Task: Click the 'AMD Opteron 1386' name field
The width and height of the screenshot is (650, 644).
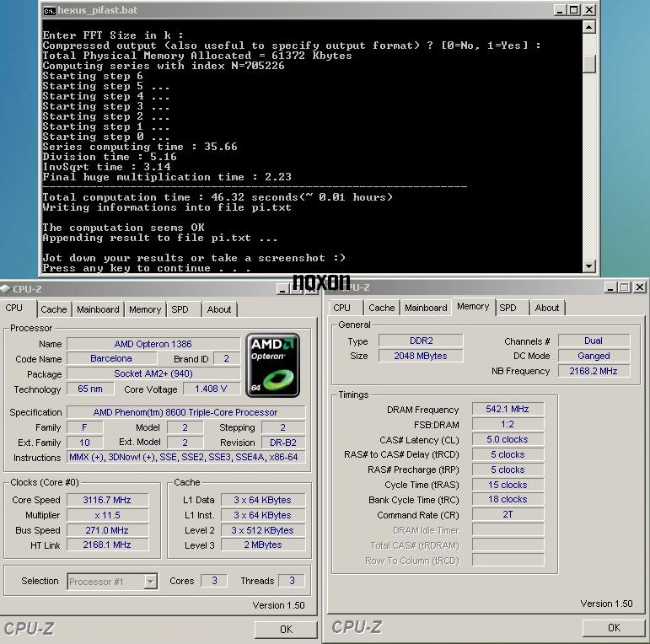Action: click(x=153, y=344)
